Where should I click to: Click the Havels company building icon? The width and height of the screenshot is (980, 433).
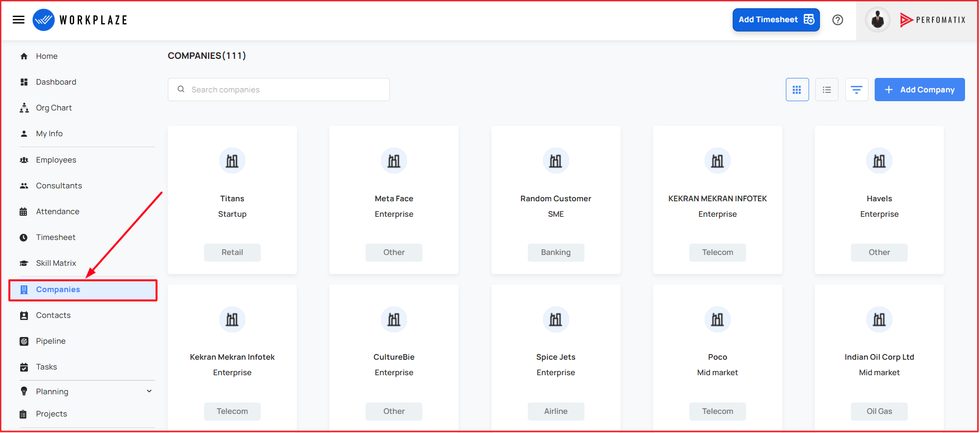tap(879, 161)
